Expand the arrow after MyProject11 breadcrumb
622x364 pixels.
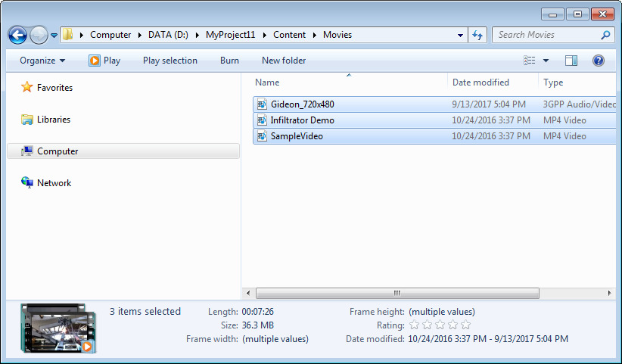pyautogui.click(x=265, y=35)
